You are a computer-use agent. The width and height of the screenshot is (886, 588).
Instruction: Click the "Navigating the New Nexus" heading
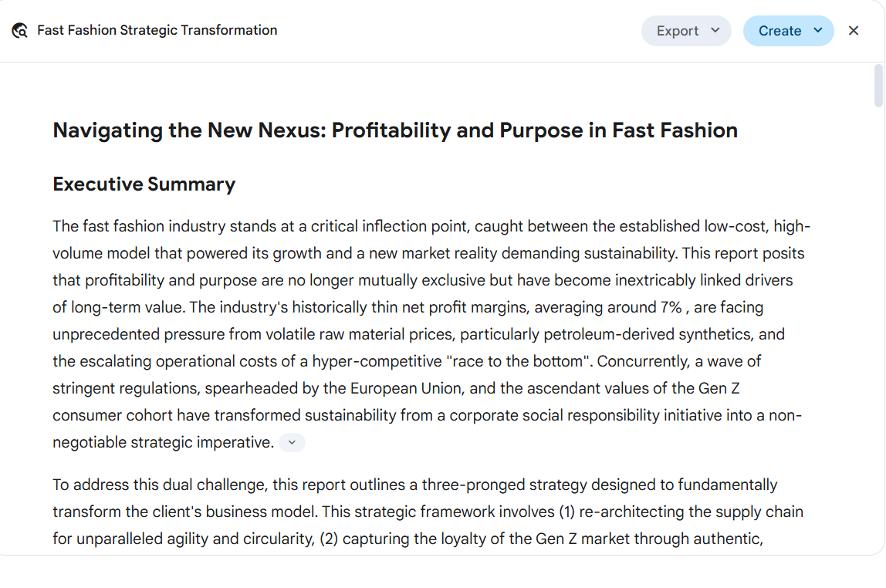pos(395,130)
